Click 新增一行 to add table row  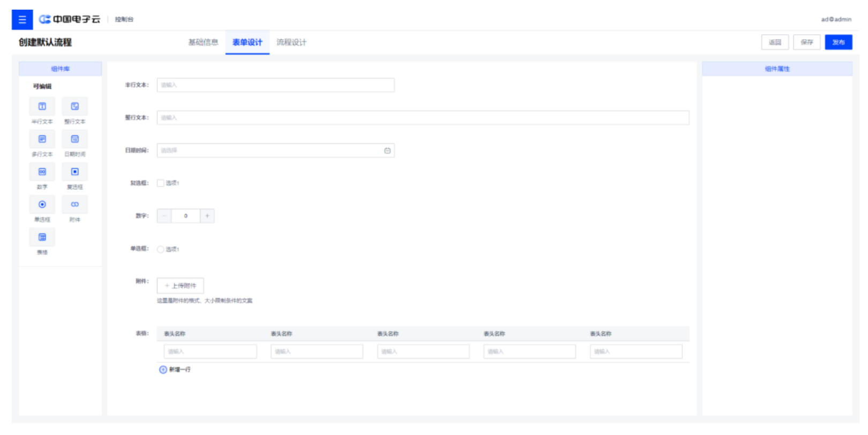tap(175, 370)
